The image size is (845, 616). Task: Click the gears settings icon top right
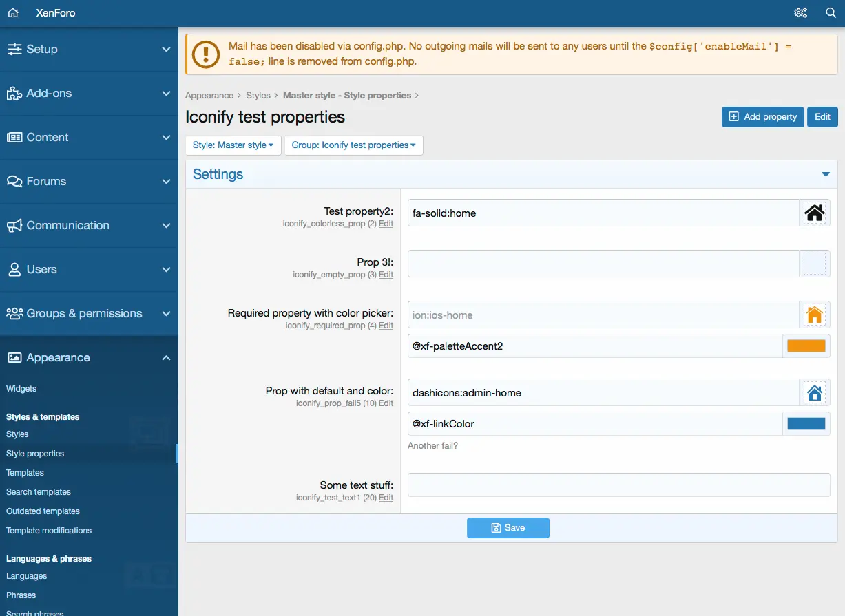[x=799, y=12]
